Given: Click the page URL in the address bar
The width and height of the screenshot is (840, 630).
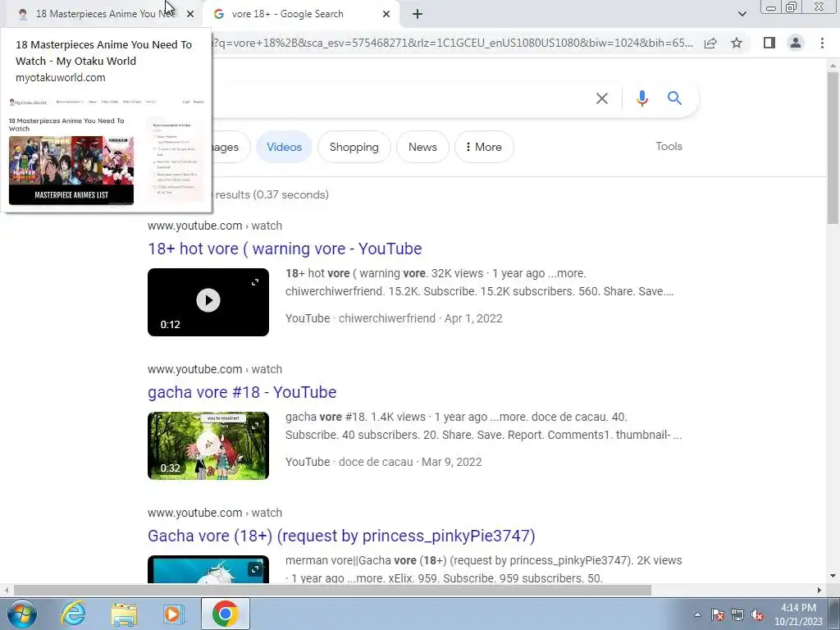Looking at the screenshot, I should (453, 43).
